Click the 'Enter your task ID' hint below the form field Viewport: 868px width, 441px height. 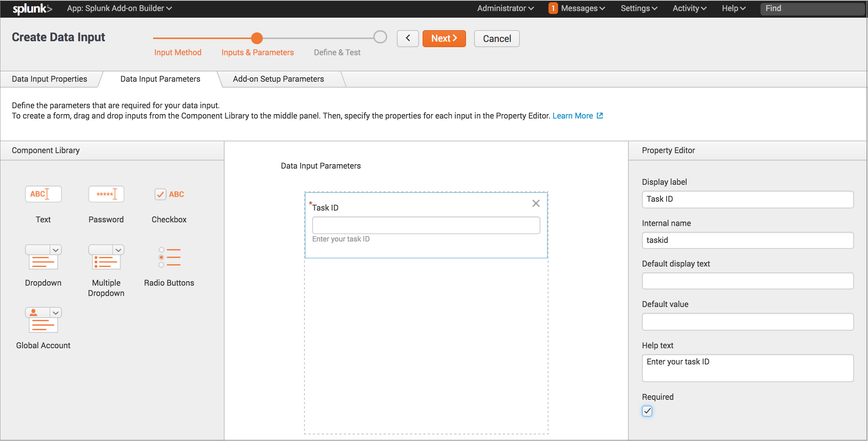click(x=341, y=239)
